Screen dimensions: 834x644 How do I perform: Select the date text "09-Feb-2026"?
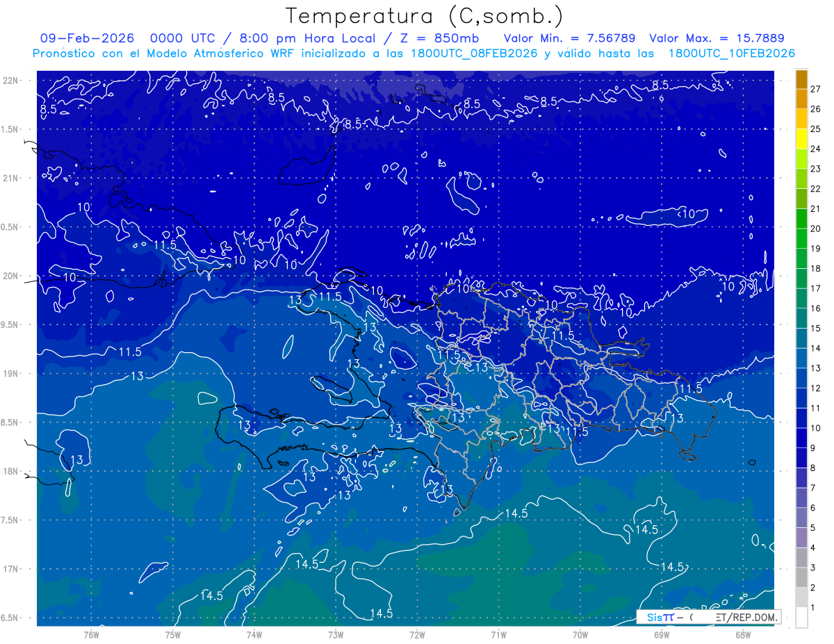pos(87,38)
